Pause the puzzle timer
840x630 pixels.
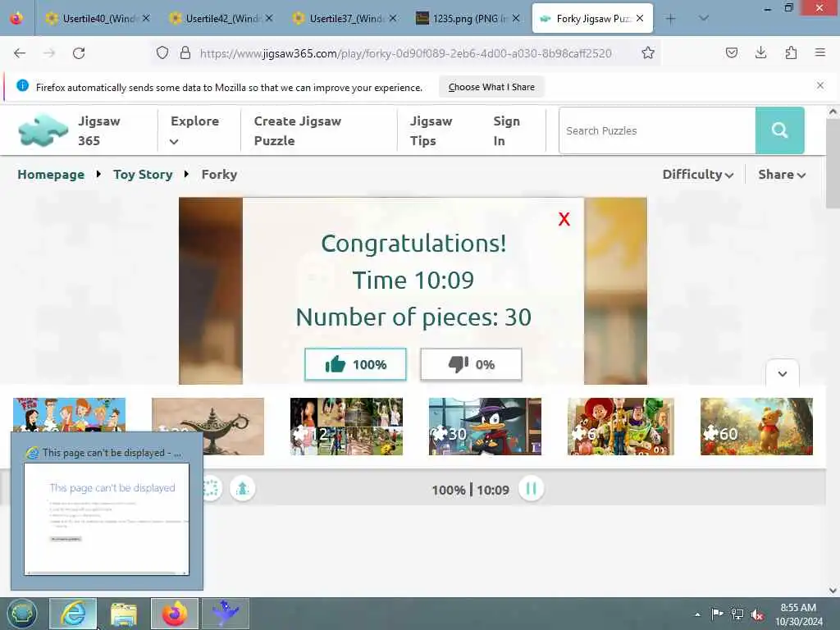coord(531,489)
